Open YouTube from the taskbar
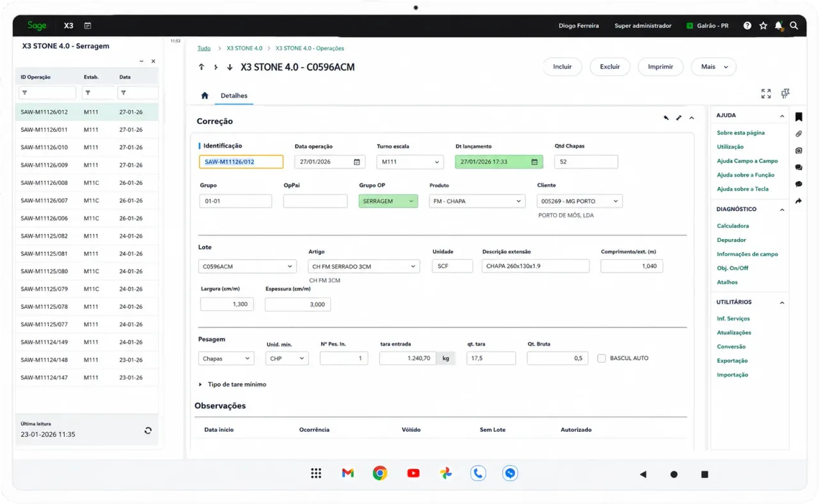819x504 pixels. pyautogui.click(x=413, y=473)
